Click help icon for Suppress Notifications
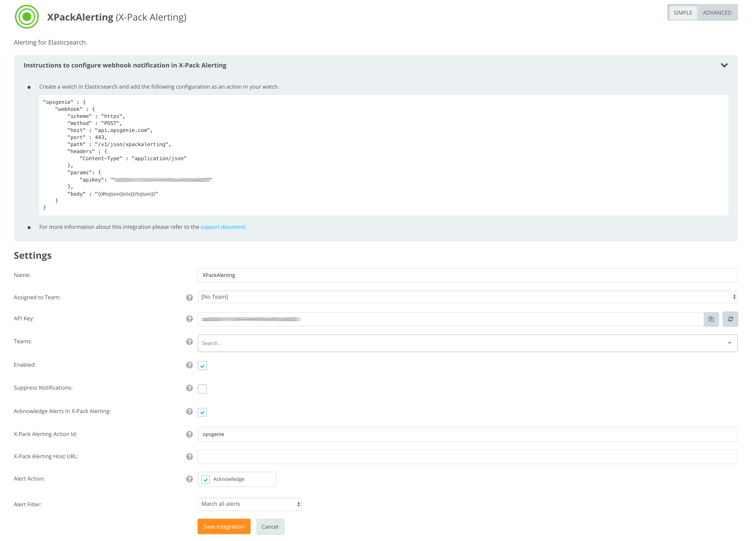Image resolution: width=756 pixels, height=541 pixels. coord(189,388)
